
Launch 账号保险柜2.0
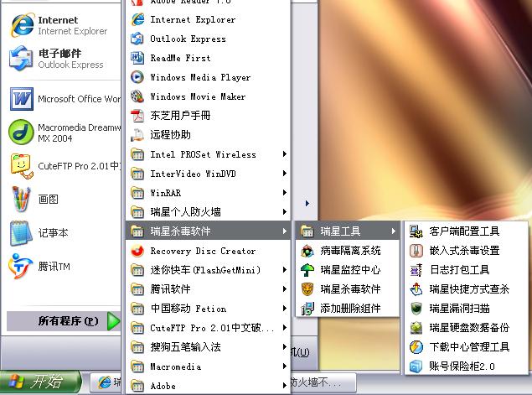click(467, 366)
